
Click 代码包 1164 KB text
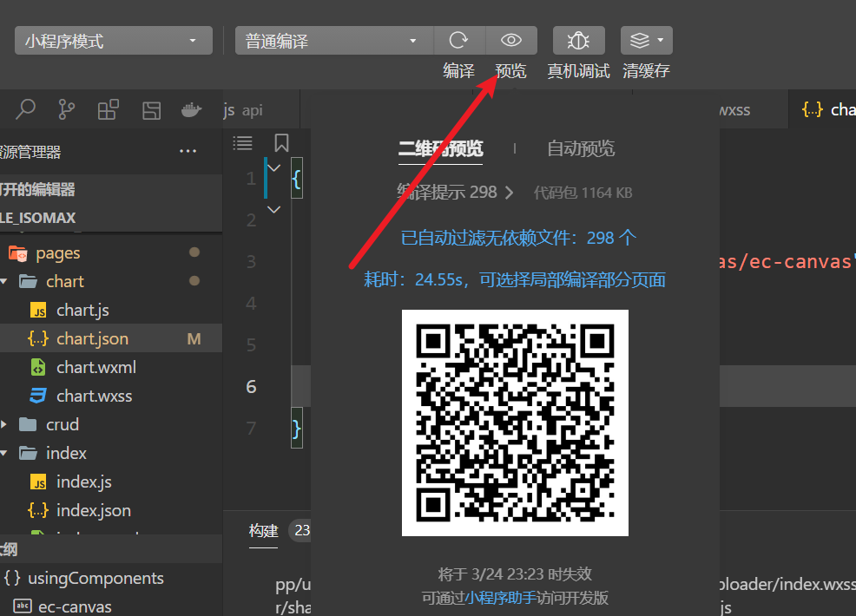(583, 193)
